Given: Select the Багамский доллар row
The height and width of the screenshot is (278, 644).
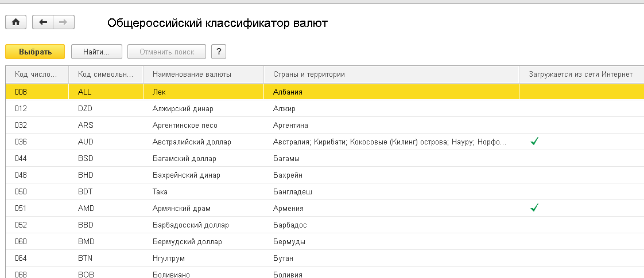Looking at the screenshot, I should coord(177,158).
